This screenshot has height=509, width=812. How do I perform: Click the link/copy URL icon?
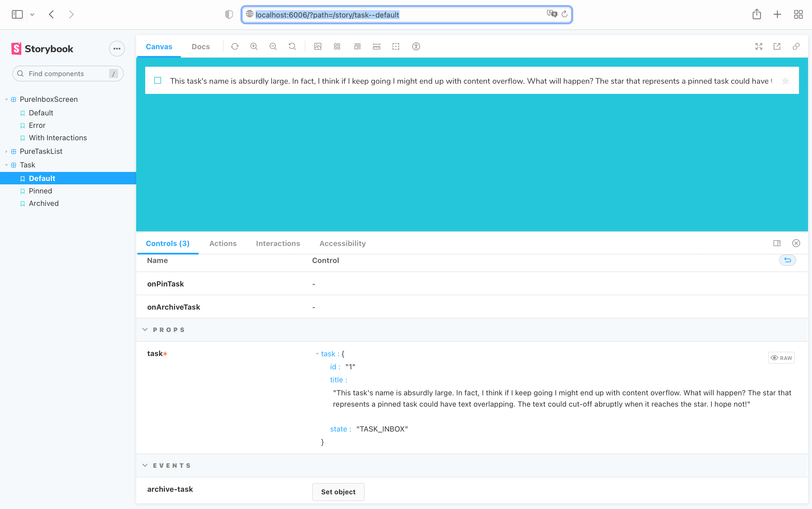point(796,46)
